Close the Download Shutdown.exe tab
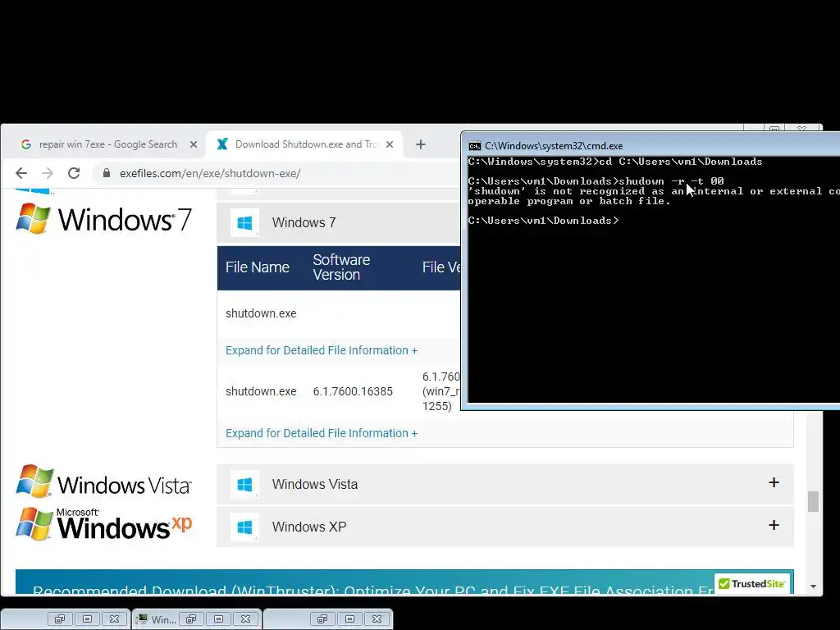 pyautogui.click(x=390, y=144)
